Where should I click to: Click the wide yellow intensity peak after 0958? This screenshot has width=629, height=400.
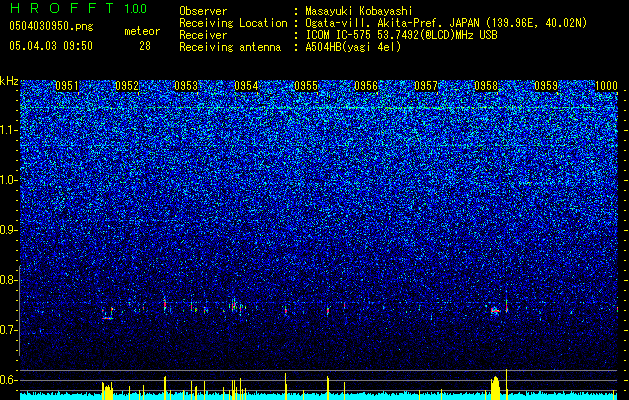pyautogui.click(x=496, y=388)
